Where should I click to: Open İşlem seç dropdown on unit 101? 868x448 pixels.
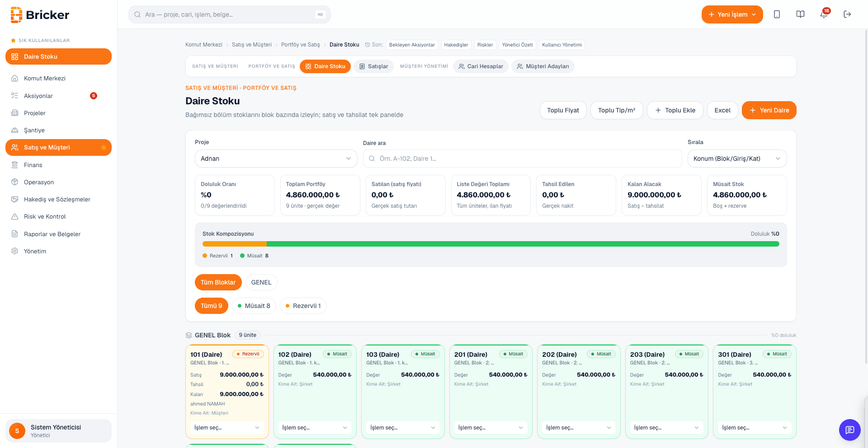coord(227,428)
